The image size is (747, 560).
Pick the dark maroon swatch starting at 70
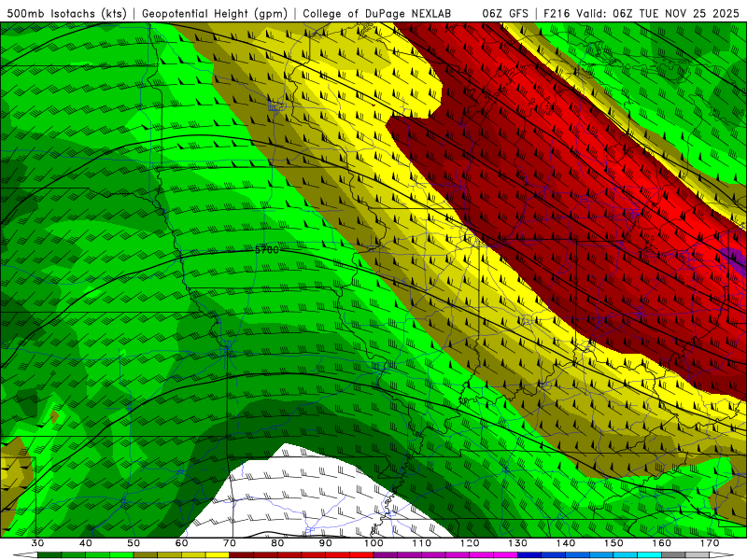[242, 555]
